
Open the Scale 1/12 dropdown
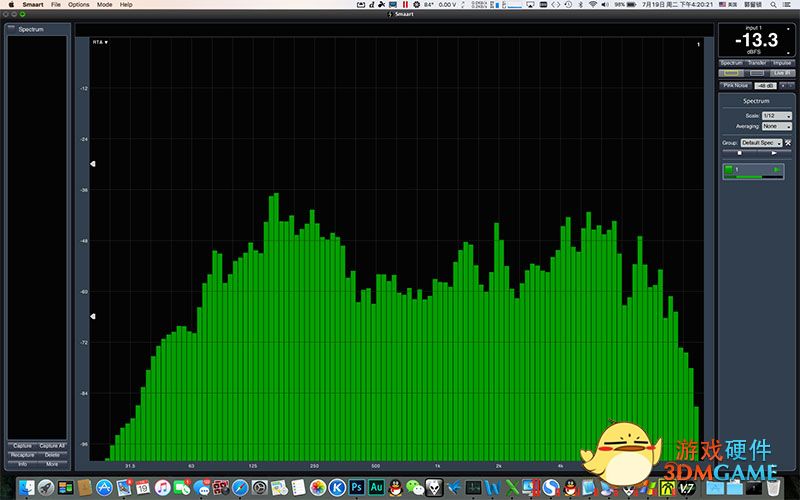tap(776, 116)
